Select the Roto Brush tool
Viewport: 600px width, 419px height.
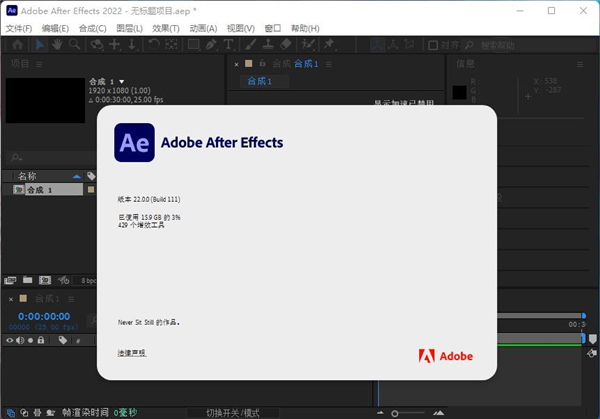pyautogui.click(x=308, y=45)
